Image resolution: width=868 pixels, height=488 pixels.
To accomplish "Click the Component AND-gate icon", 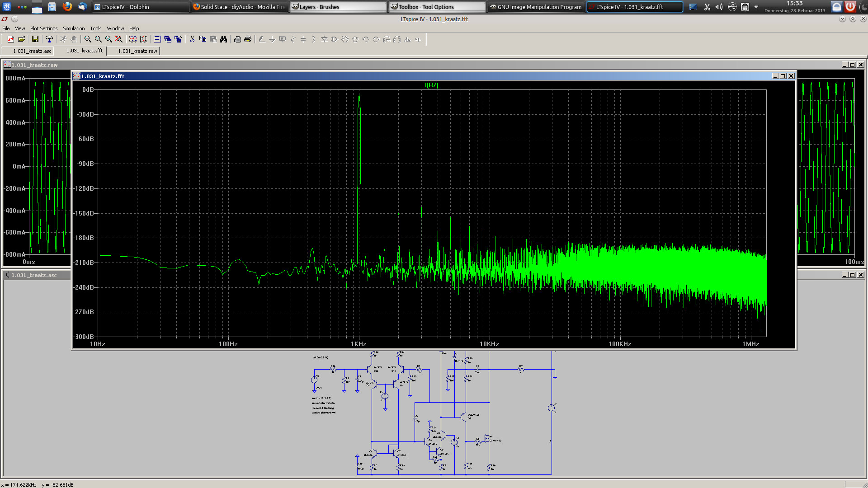I will coord(335,39).
